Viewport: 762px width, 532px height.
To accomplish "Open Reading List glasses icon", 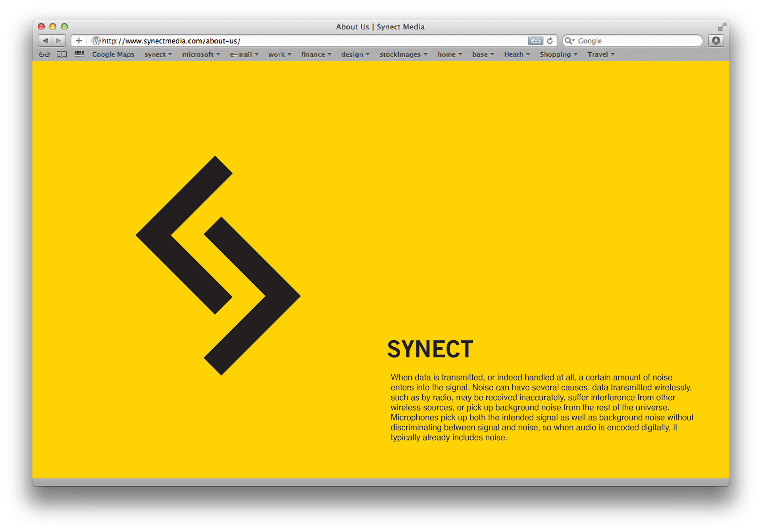I will coord(44,54).
